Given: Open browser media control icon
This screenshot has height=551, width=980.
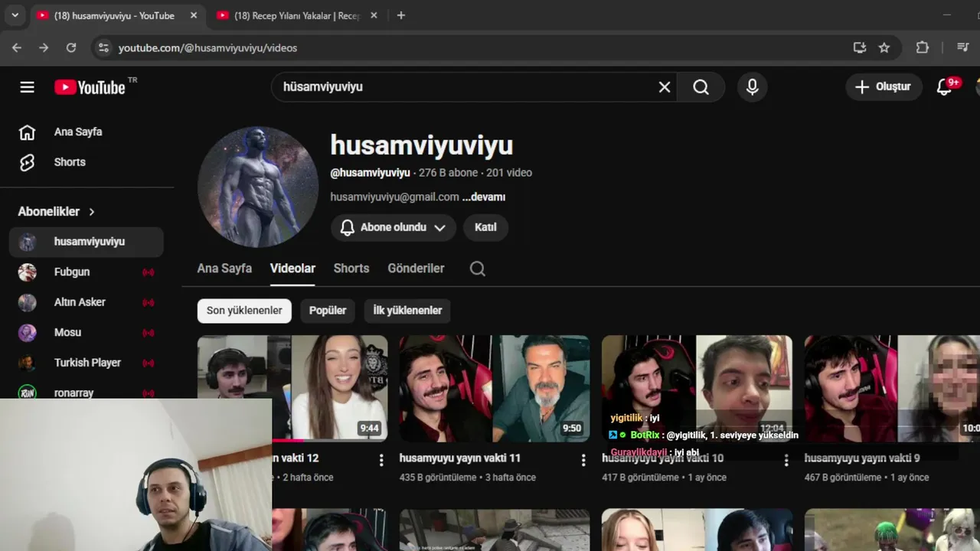Looking at the screenshot, I should coord(963,47).
